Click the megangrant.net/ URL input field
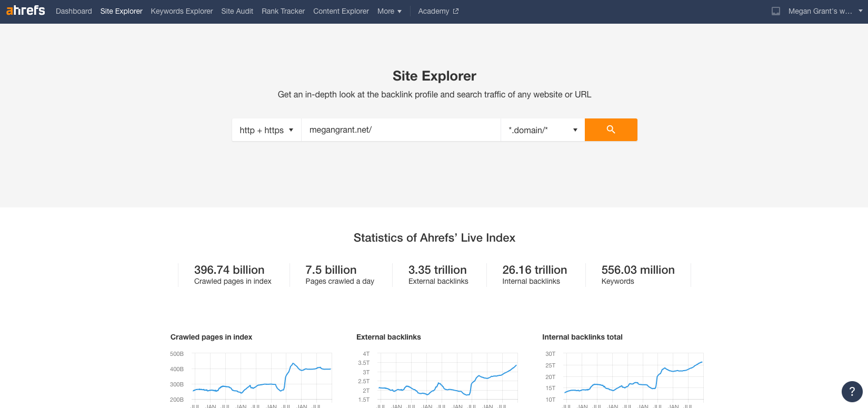 point(401,130)
